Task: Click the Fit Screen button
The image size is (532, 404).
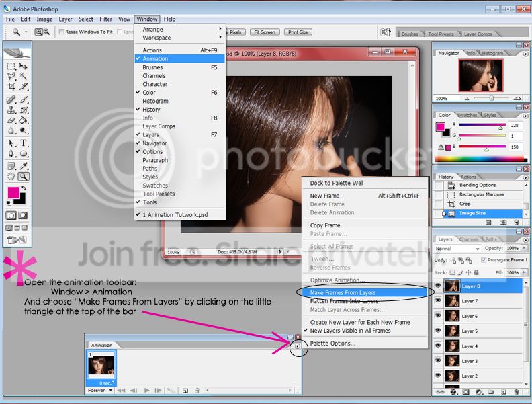Action: click(265, 32)
